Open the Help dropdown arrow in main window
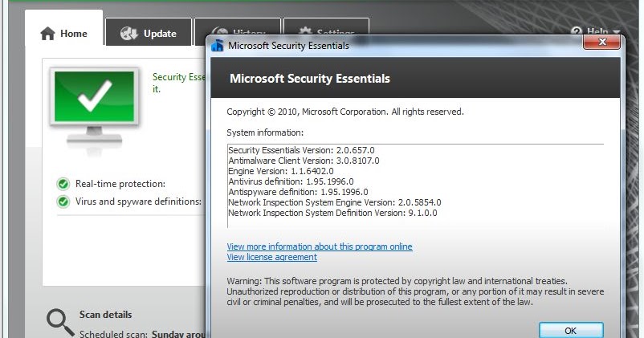This screenshot has width=644, height=338. (616, 32)
